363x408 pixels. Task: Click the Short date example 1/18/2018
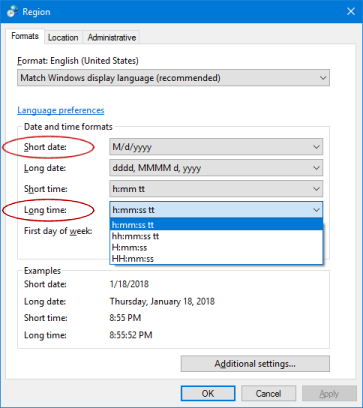[x=129, y=284]
